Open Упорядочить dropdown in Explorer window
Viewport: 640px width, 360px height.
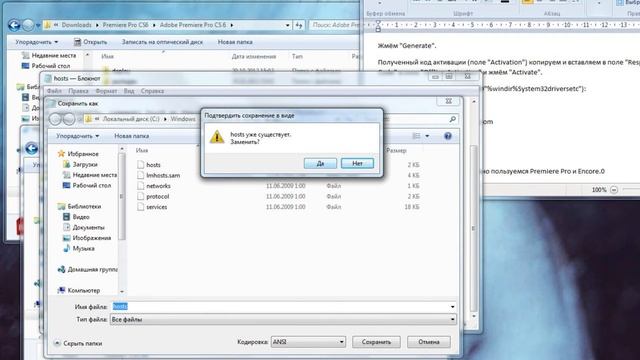coord(36,42)
